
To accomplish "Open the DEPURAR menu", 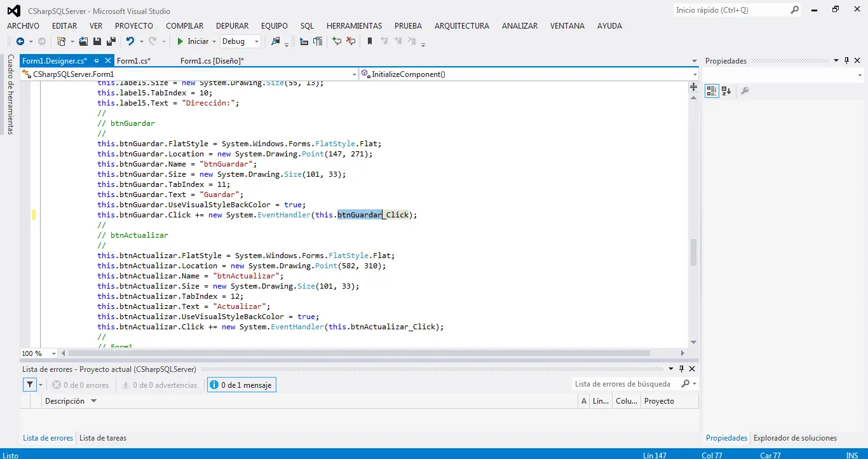I will [233, 26].
